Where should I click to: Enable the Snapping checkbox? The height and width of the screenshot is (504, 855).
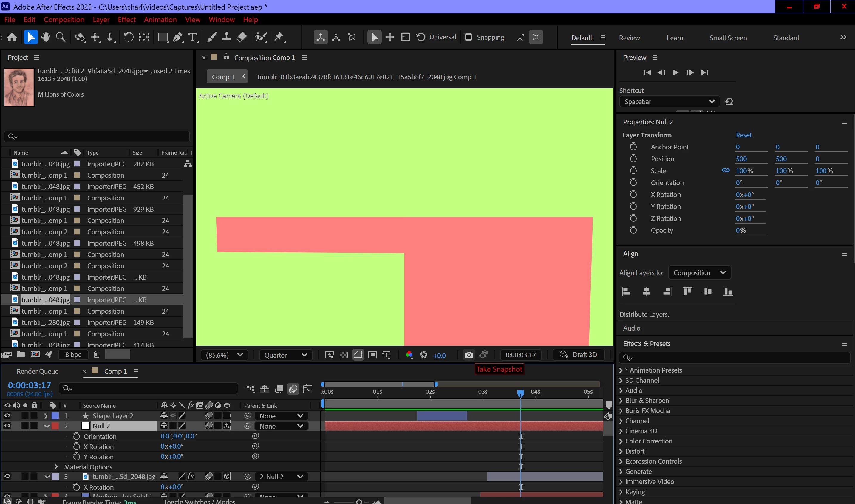tap(468, 37)
